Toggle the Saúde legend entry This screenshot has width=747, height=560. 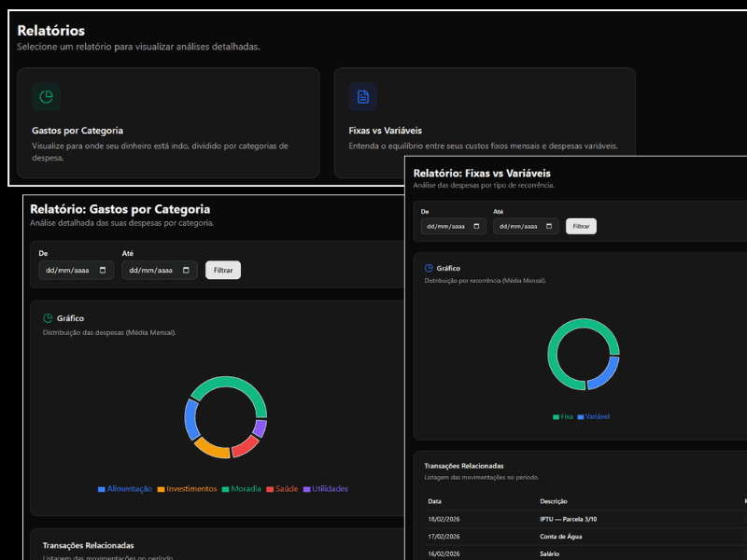(285, 488)
